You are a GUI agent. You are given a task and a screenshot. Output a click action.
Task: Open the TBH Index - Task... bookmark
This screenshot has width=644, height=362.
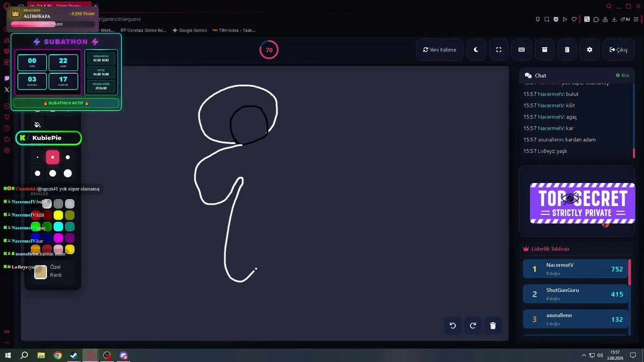point(234,30)
